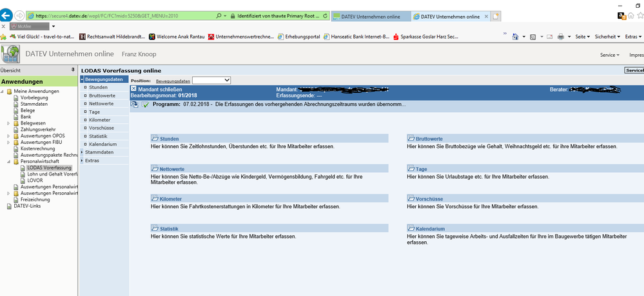This screenshot has height=296, width=644.
Task: Open the Service dropdown in DATEV header
Action: (x=610, y=55)
